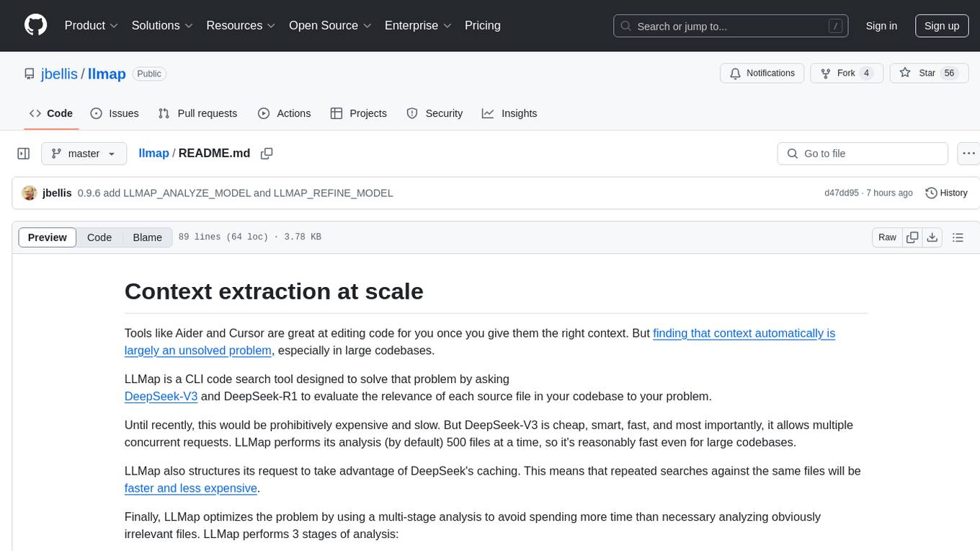This screenshot has width=980, height=551.
Task: Expand the Resources dropdown
Action: pos(241,25)
